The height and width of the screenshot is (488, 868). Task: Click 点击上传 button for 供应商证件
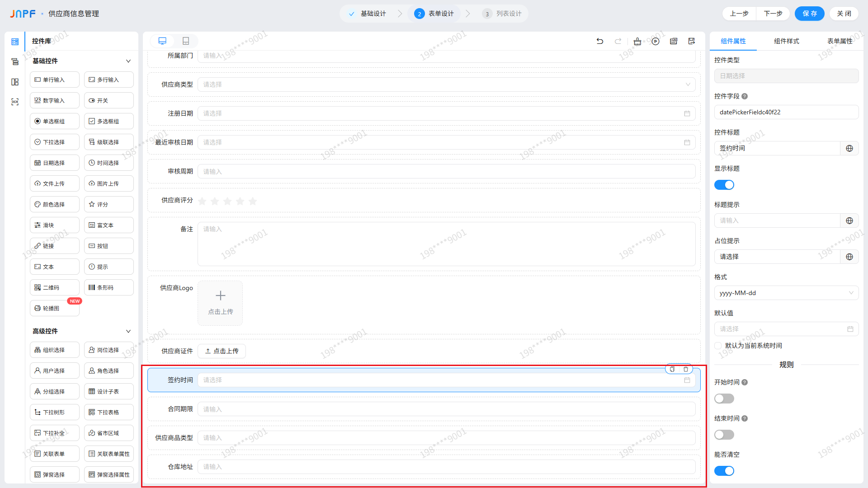coord(222,351)
